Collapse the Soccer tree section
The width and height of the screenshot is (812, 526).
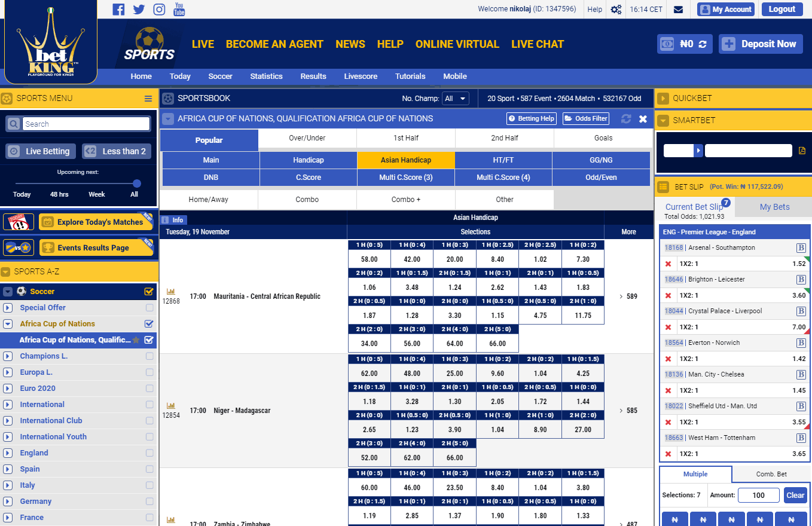[x=8, y=292]
